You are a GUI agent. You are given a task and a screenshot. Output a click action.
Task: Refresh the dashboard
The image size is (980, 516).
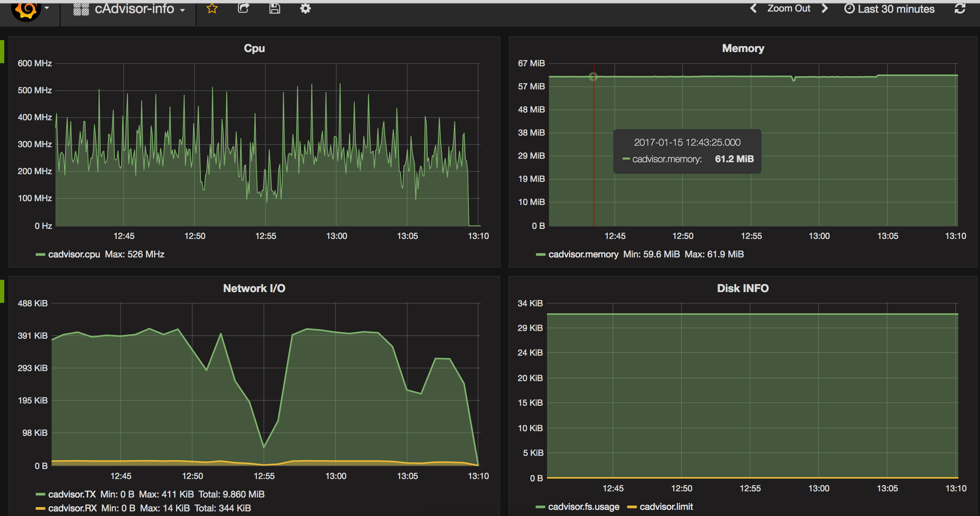tap(960, 8)
